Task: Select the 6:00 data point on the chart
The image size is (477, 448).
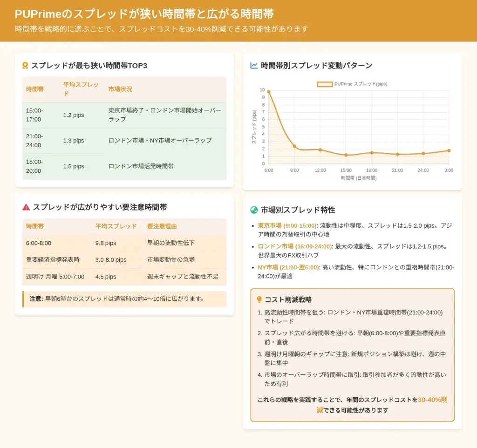Action: pyautogui.click(x=269, y=92)
